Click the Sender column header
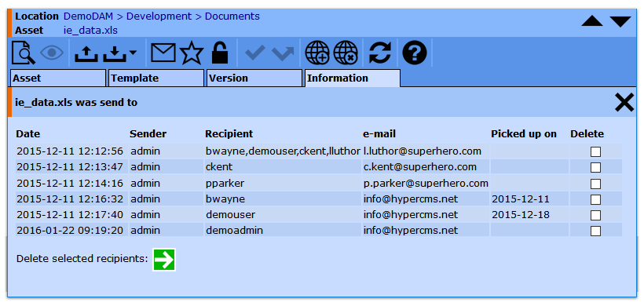 coord(148,133)
